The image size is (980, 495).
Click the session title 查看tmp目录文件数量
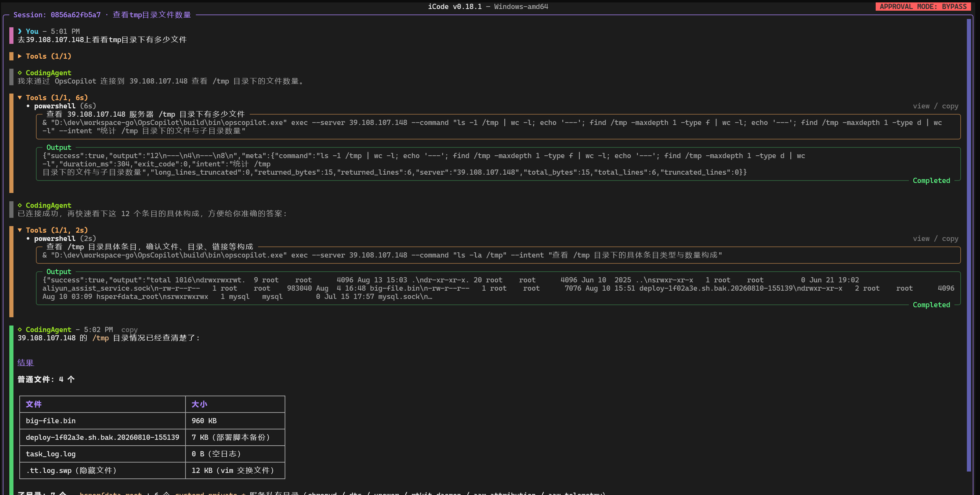coord(152,15)
